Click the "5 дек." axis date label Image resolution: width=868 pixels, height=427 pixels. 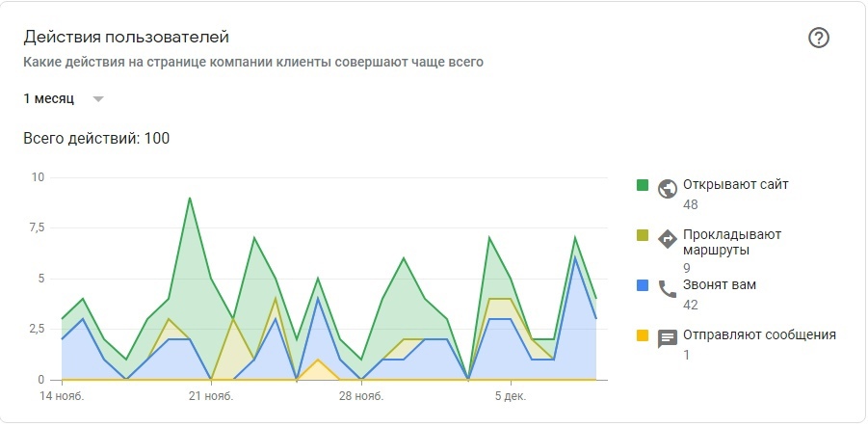[x=511, y=395]
